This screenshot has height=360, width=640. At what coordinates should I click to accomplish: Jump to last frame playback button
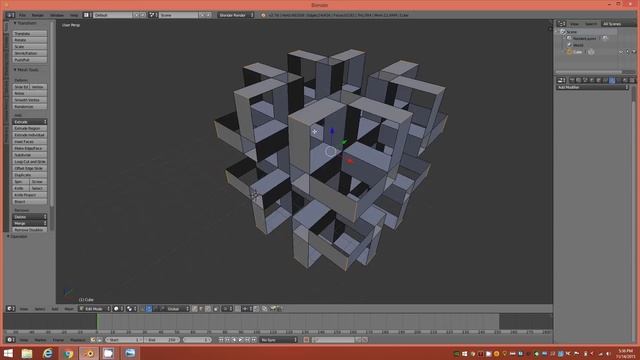[254, 340]
